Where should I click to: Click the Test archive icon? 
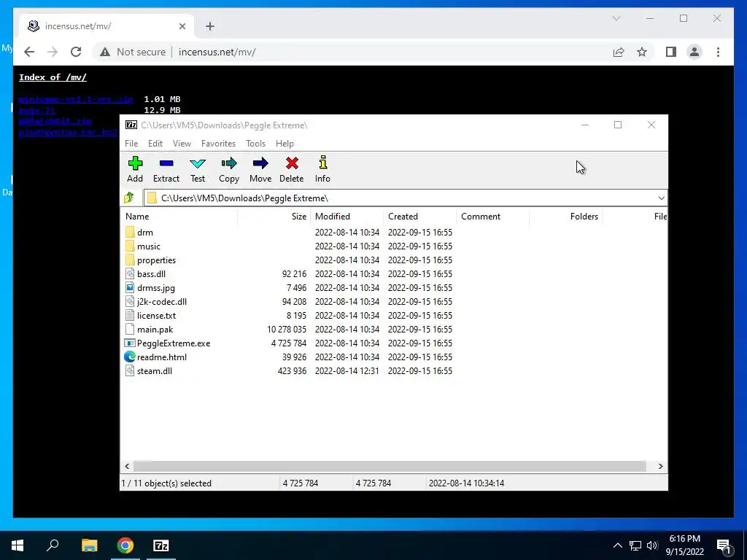coord(198,163)
